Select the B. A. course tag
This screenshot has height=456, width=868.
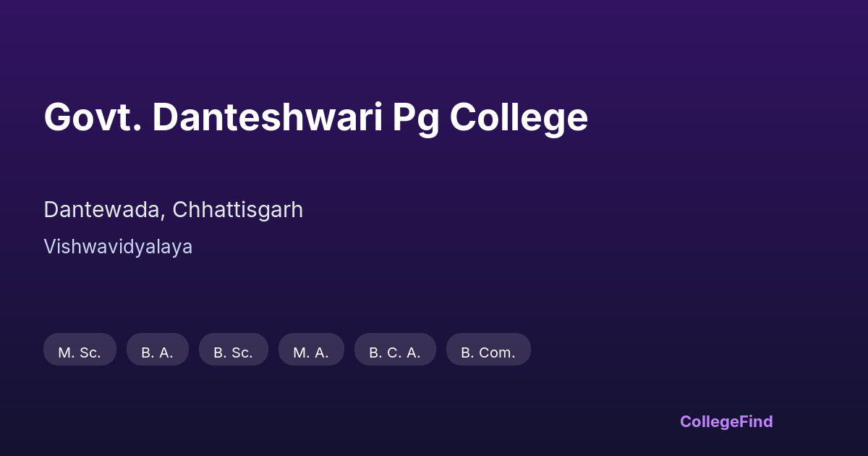(157, 350)
